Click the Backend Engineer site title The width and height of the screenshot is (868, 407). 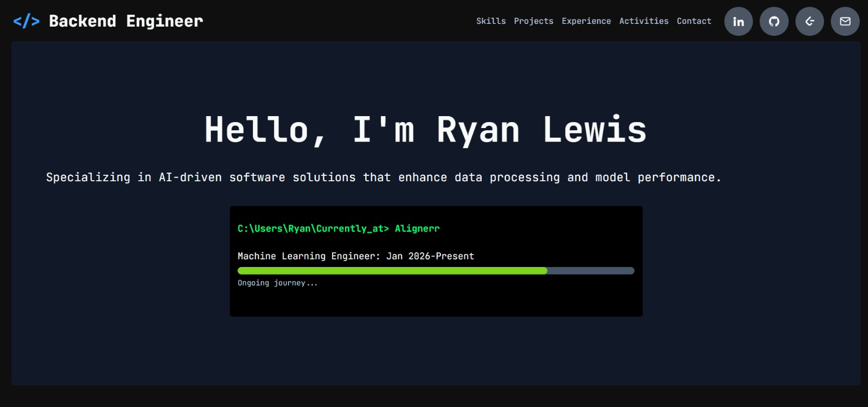pos(126,21)
